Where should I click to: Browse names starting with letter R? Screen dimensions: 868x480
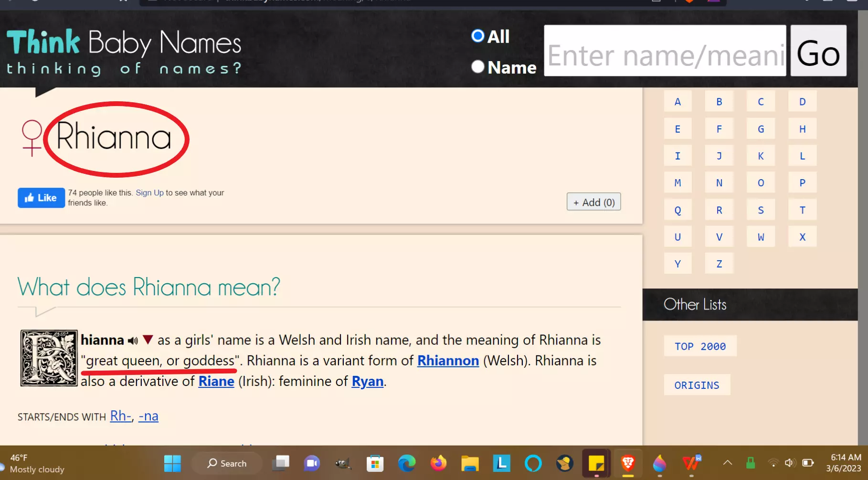pos(719,210)
